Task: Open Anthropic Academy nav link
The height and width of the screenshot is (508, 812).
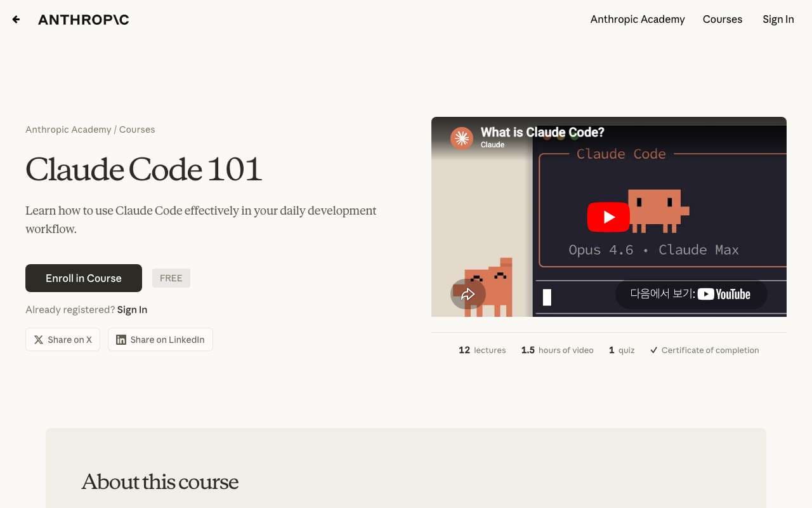Action: (x=638, y=19)
